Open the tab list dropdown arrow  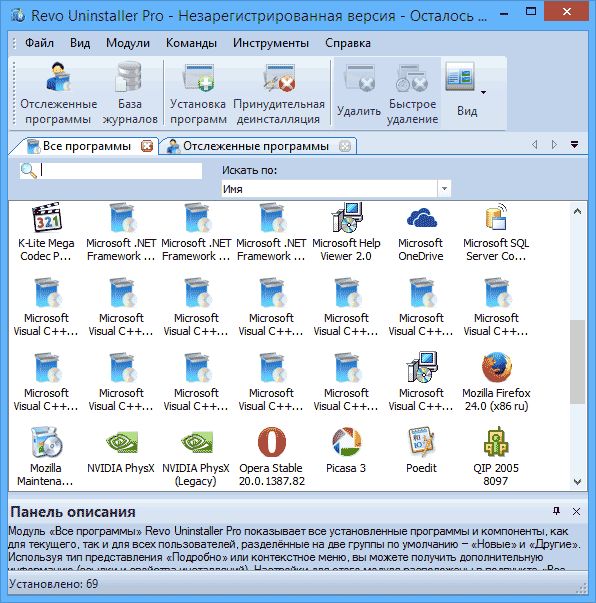[574, 145]
